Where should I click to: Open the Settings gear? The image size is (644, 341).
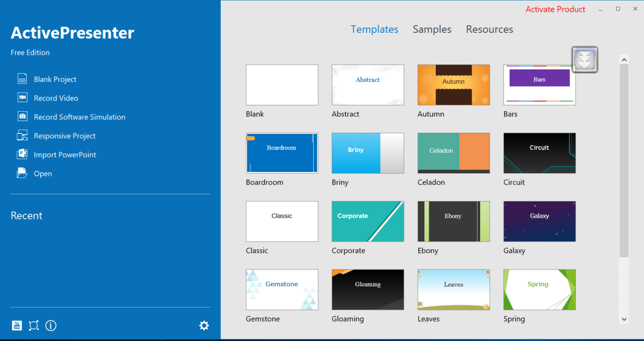click(x=204, y=325)
